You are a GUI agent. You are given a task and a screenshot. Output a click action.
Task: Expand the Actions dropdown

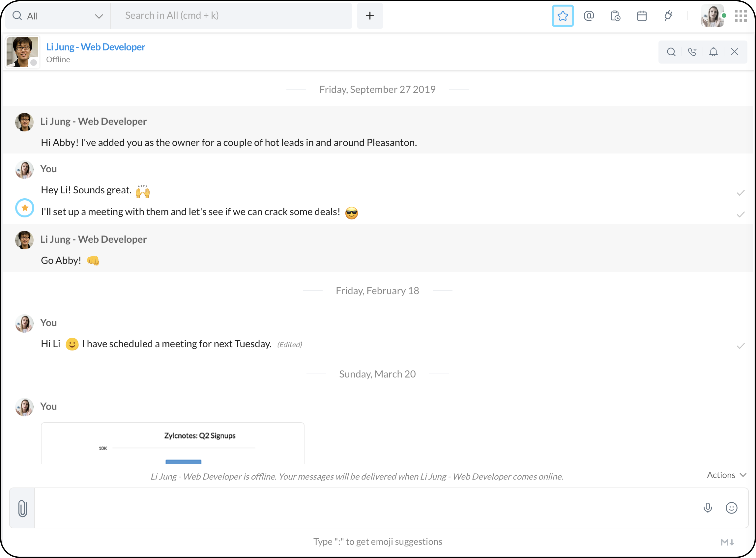[x=726, y=475]
